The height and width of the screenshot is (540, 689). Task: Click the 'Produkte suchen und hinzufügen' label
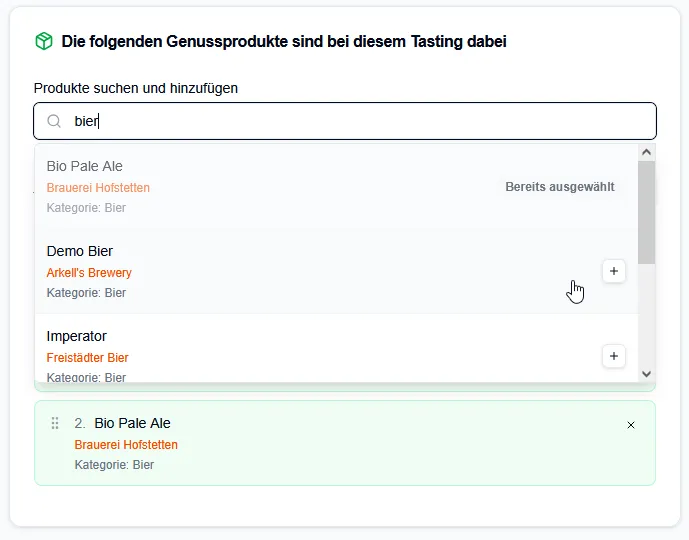[x=136, y=88]
